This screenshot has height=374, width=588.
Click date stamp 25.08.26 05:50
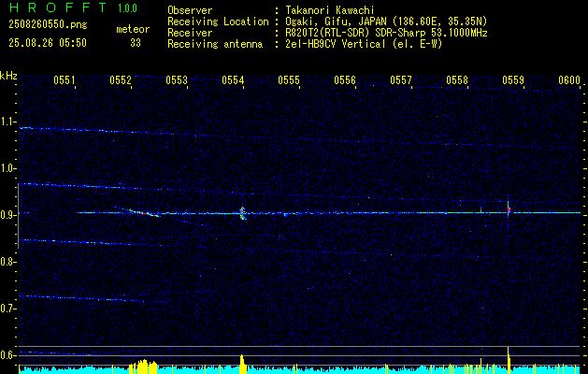[48, 43]
